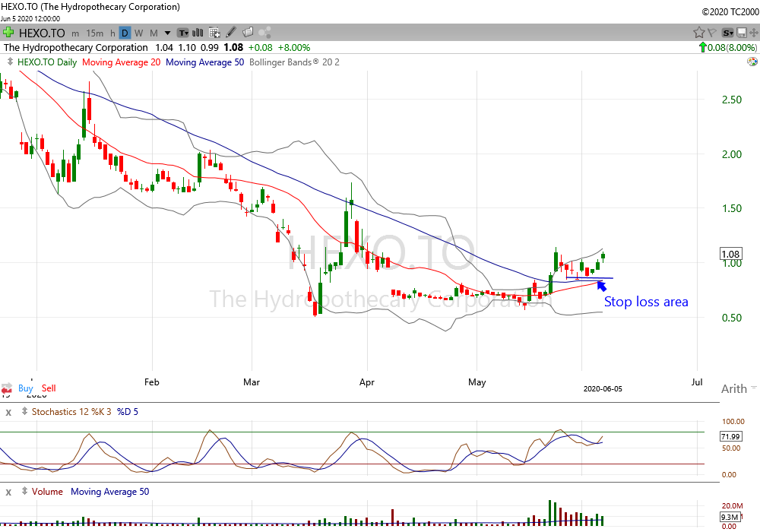Close the Volume pane with x

8,492
